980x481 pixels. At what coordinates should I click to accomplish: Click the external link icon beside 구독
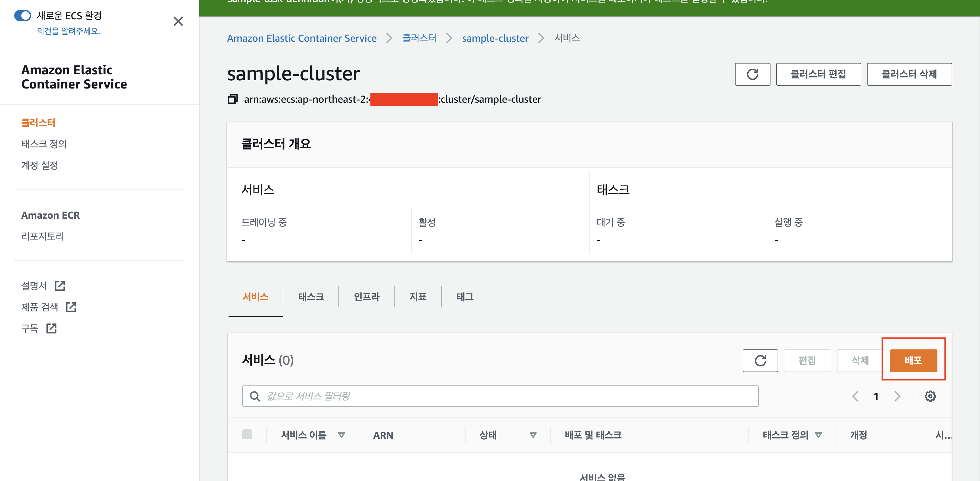(x=51, y=328)
